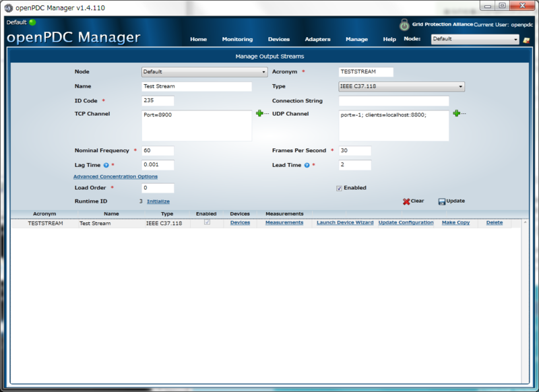This screenshot has height=392, width=539.
Task: Click the Lag Time help icon
Action: (x=106, y=165)
